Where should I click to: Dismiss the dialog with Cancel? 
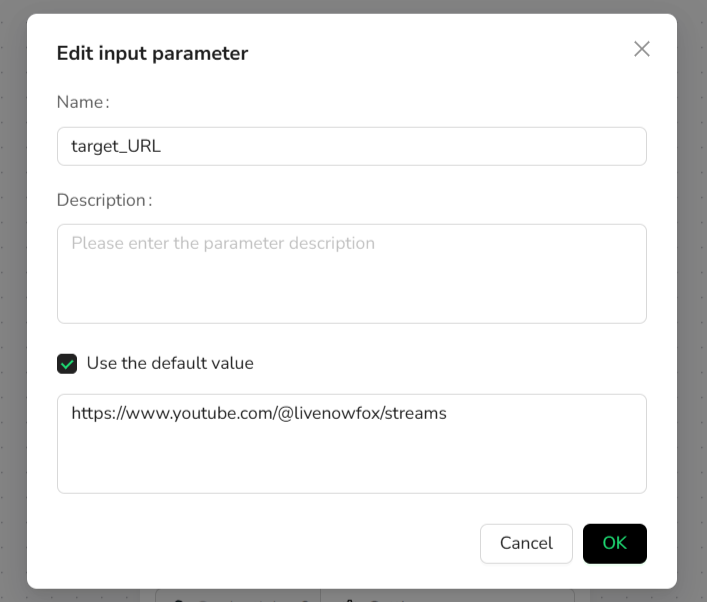click(526, 543)
